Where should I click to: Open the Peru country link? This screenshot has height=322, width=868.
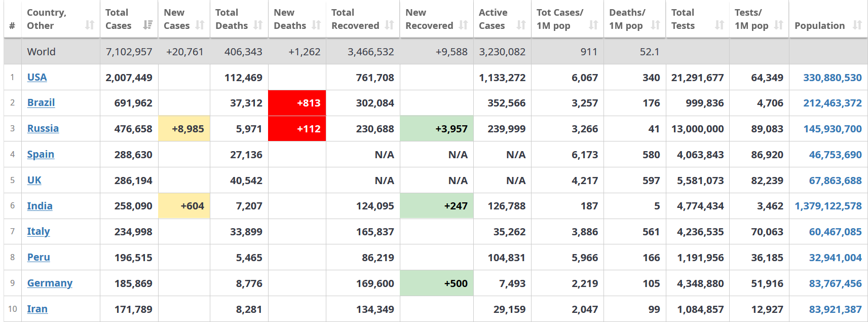(x=39, y=257)
